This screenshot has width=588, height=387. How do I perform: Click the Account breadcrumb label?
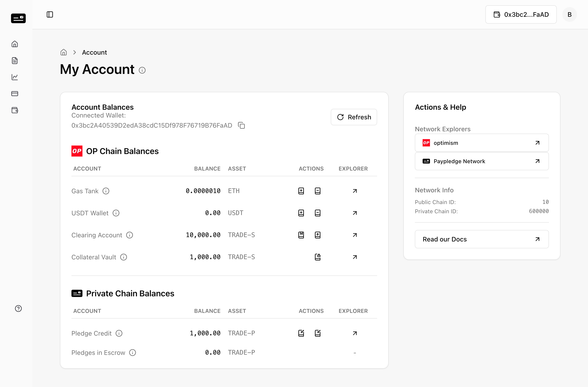click(94, 52)
